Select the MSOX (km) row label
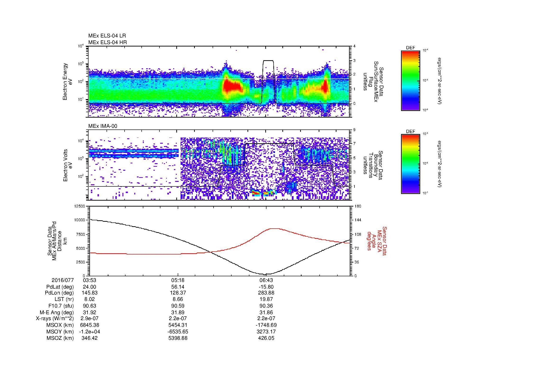This screenshot has height=392, width=555. (60, 325)
